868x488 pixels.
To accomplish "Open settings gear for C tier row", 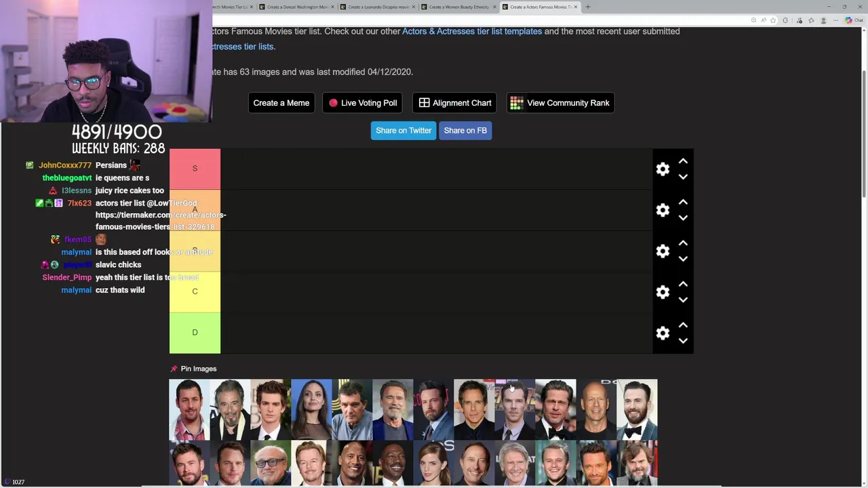I will point(663,292).
